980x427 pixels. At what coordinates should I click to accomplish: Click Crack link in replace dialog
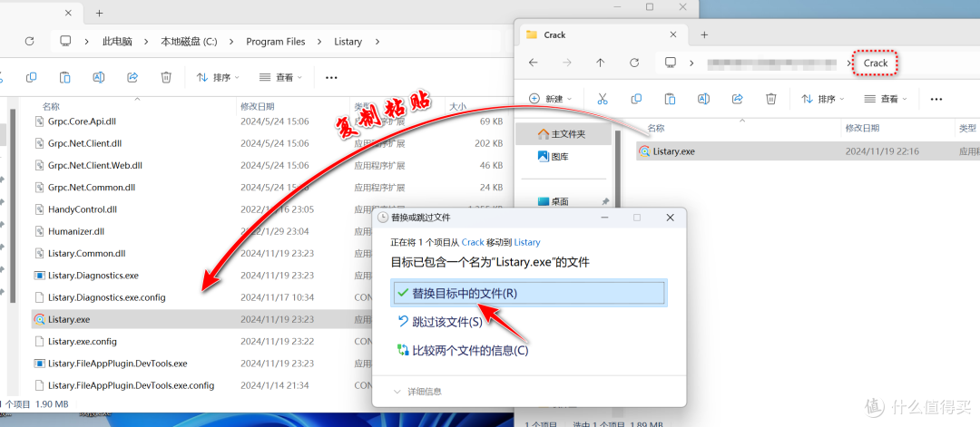tap(473, 241)
